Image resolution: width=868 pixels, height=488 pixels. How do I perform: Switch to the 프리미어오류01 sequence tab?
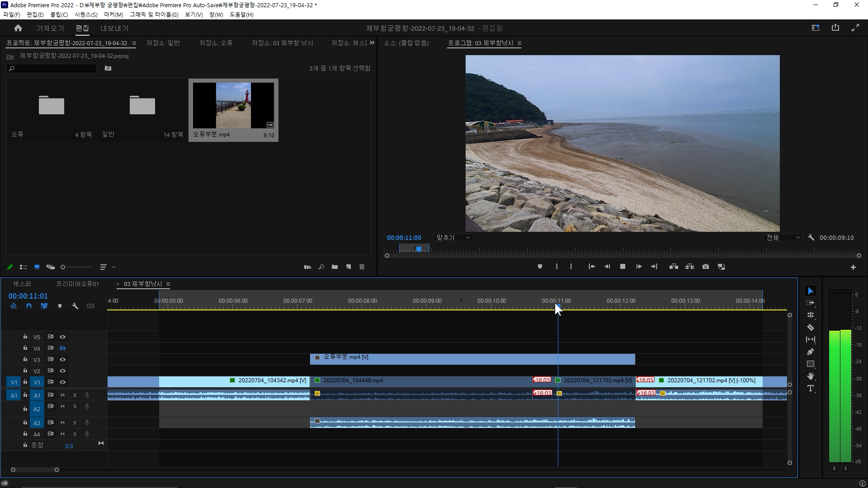pos(77,284)
